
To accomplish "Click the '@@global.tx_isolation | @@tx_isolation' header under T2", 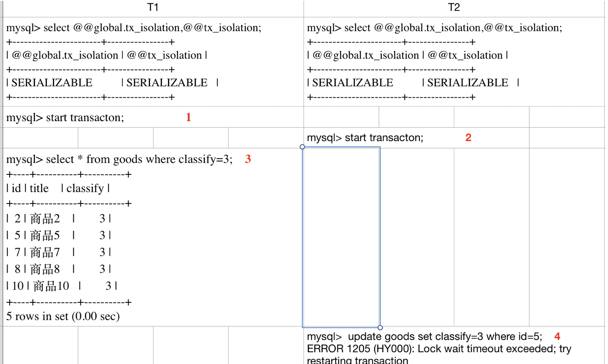I will click(x=408, y=55).
